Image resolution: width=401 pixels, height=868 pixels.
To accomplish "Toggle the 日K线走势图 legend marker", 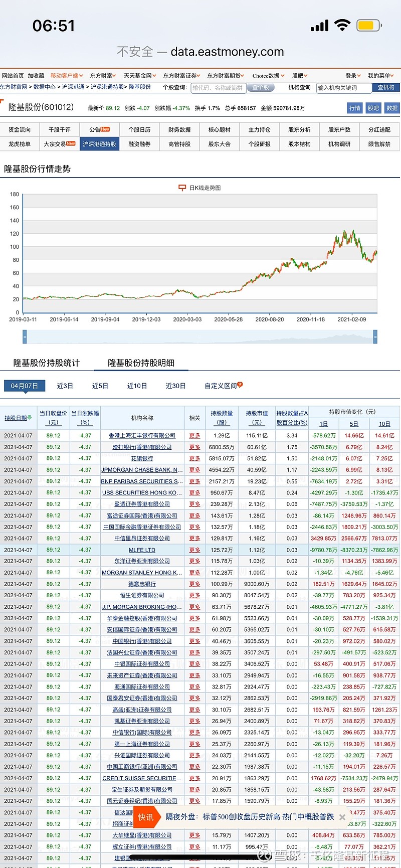I will tap(182, 188).
